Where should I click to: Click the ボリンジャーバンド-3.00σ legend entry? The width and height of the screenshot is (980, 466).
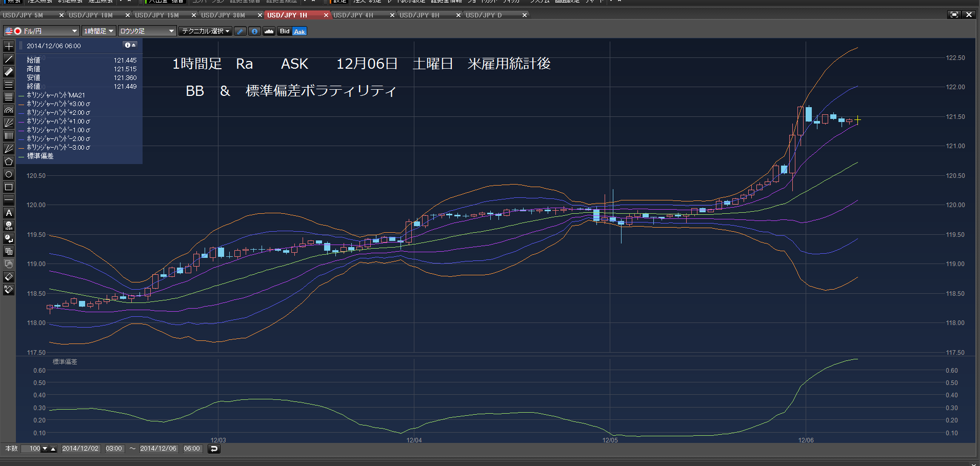58,148
